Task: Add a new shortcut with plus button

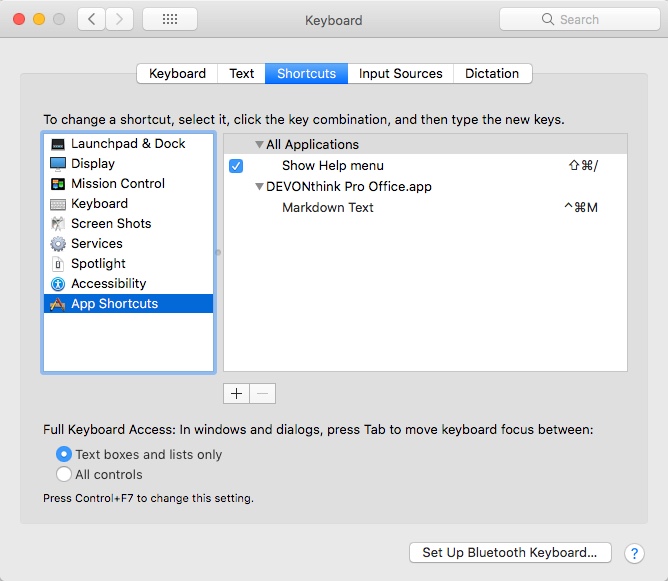Action: pos(236,394)
